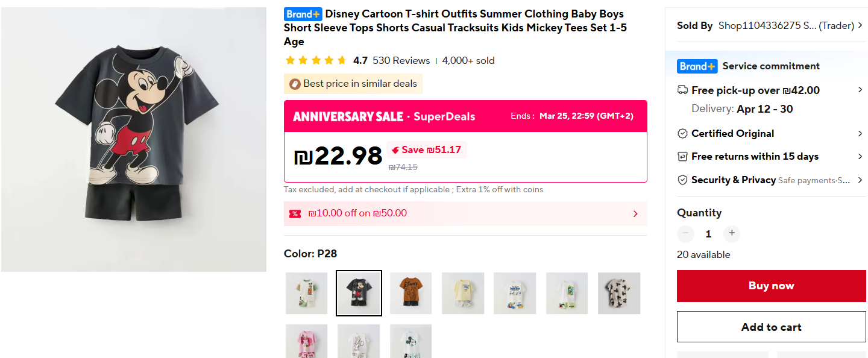Click the red coupon percent icon
868x358 pixels.
pyautogui.click(x=295, y=213)
